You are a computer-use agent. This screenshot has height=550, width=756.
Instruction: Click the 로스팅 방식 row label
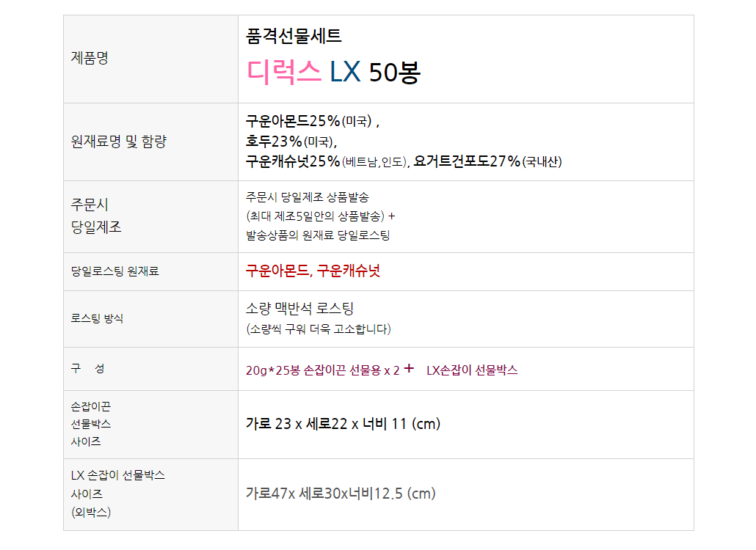pos(97,318)
